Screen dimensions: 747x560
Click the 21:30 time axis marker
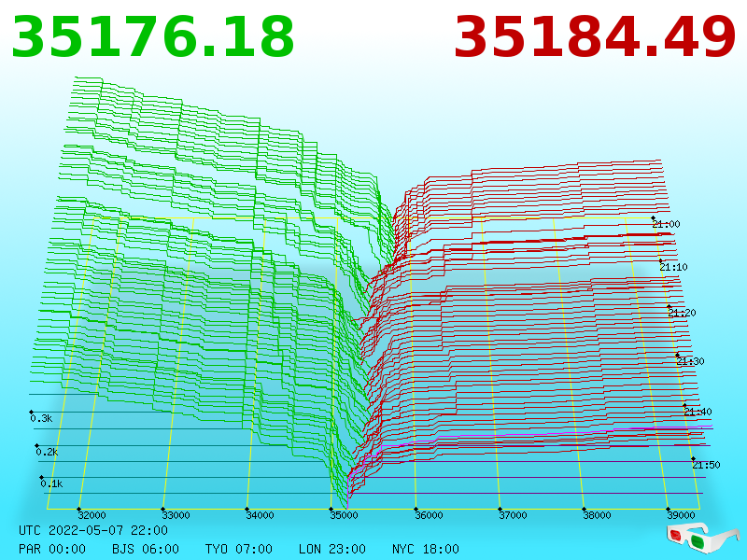tap(690, 361)
